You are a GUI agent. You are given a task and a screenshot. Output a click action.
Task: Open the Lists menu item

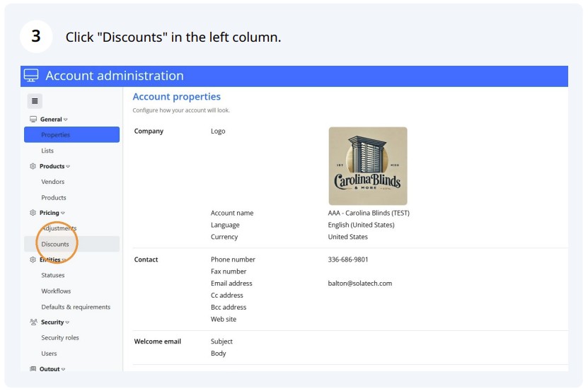pyautogui.click(x=47, y=151)
